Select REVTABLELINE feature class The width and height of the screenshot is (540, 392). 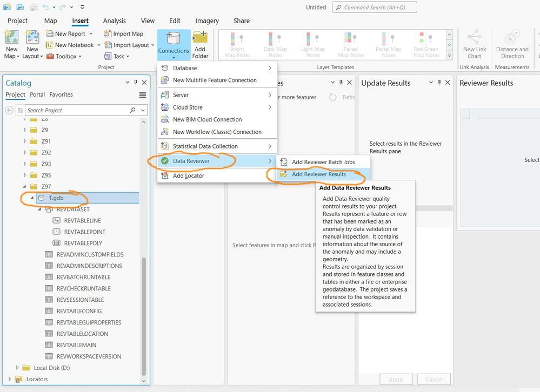[82, 221]
